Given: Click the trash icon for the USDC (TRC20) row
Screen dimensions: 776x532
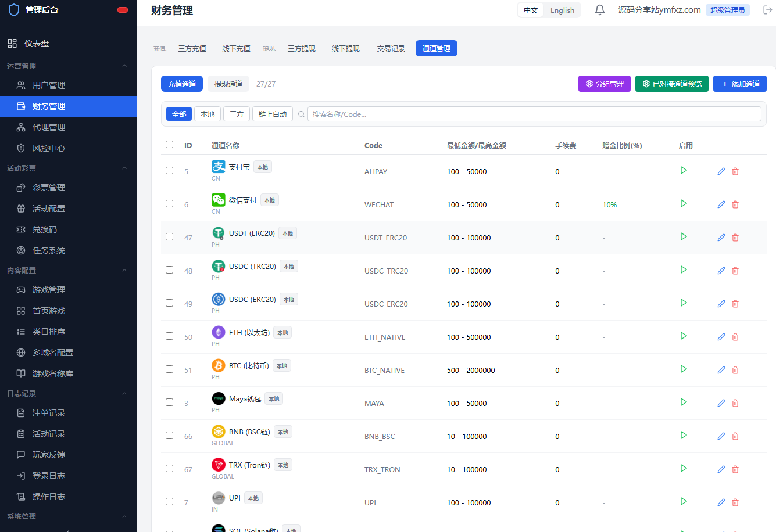Looking at the screenshot, I should pyautogui.click(x=735, y=271).
